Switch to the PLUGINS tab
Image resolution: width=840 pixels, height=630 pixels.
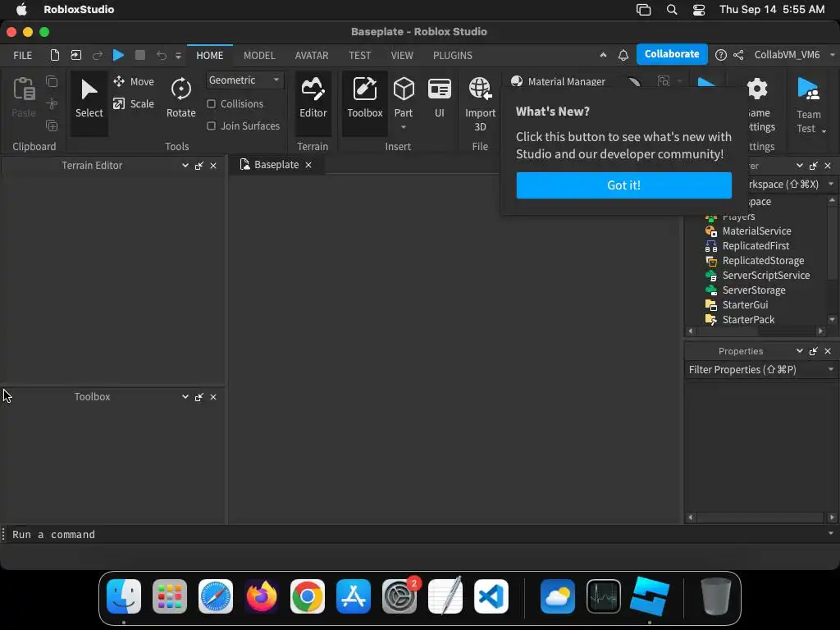point(453,55)
